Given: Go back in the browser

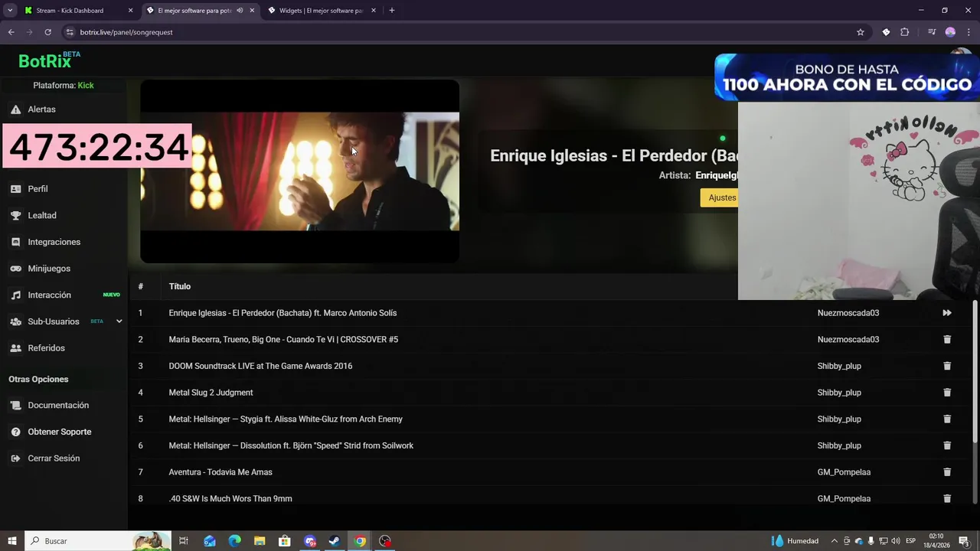Looking at the screenshot, I should pyautogui.click(x=11, y=32).
